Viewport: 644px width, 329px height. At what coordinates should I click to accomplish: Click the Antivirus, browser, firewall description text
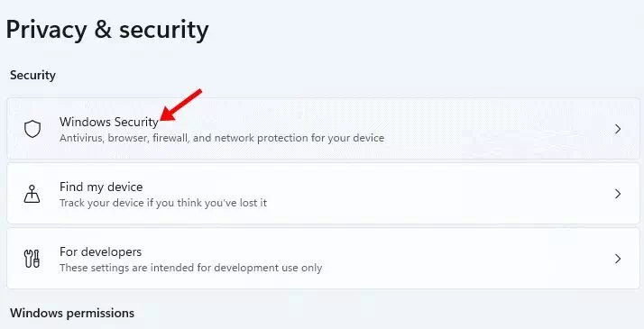click(x=222, y=138)
